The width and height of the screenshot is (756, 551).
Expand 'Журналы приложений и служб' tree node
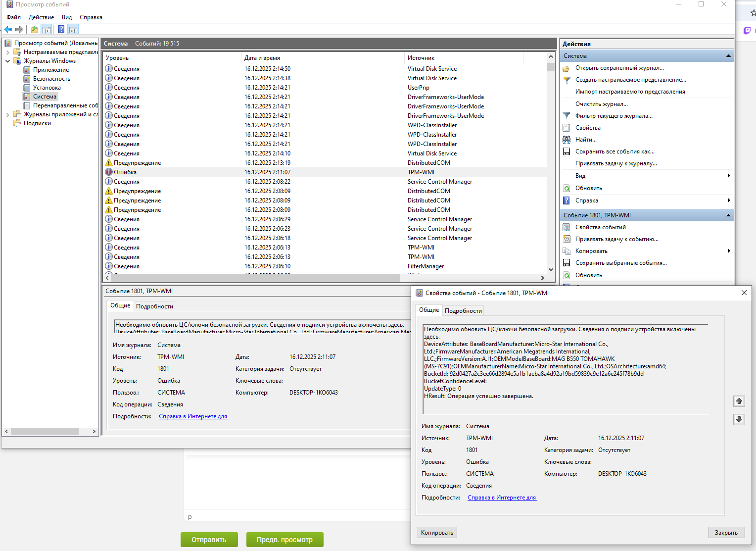click(x=8, y=114)
